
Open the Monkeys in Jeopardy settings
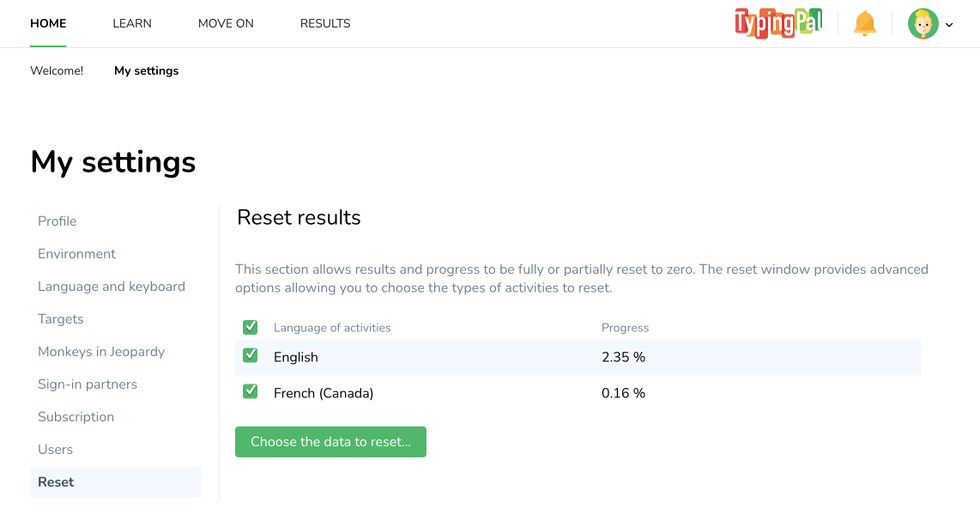click(101, 352)
